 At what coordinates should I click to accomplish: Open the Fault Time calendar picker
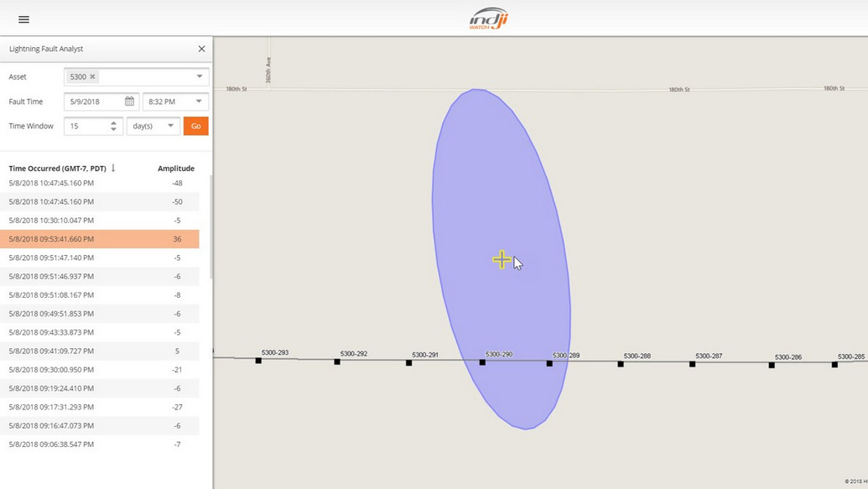click(129, 101)
